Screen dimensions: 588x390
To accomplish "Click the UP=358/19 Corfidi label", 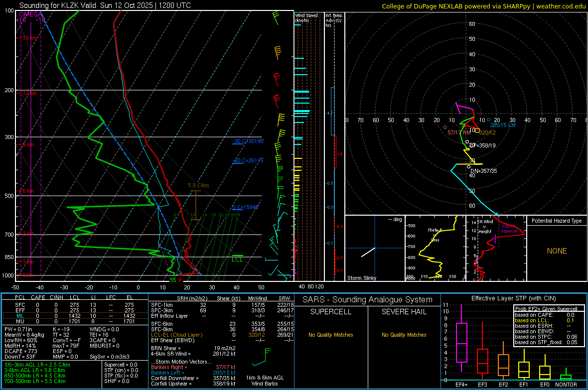I will 482,145.
